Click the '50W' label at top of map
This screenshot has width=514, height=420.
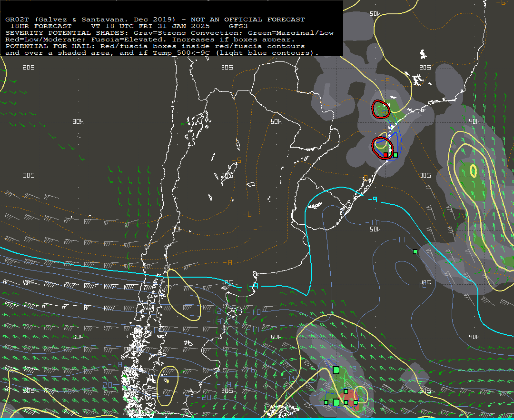[376, 14]
